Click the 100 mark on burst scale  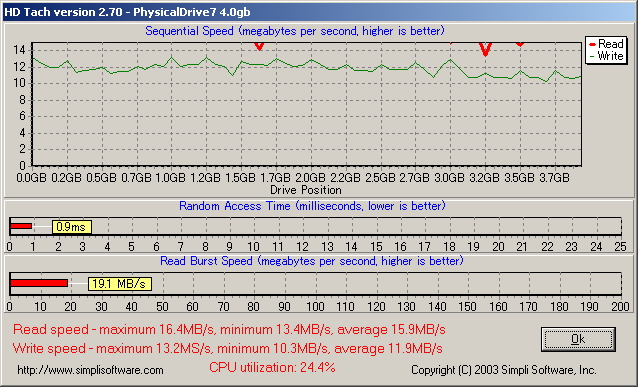[x=315, y=306]
